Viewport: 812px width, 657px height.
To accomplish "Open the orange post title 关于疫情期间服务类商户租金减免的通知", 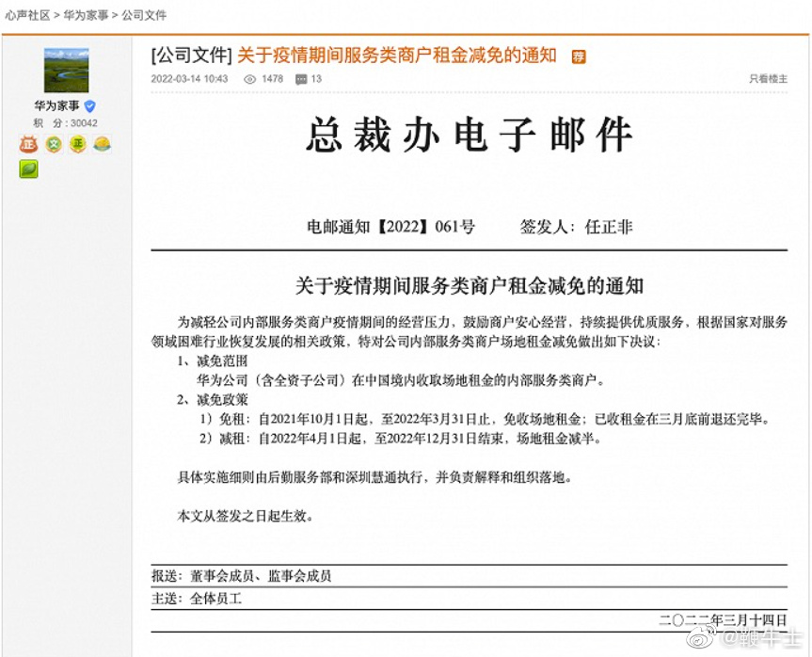I will [x=397, y=56].
